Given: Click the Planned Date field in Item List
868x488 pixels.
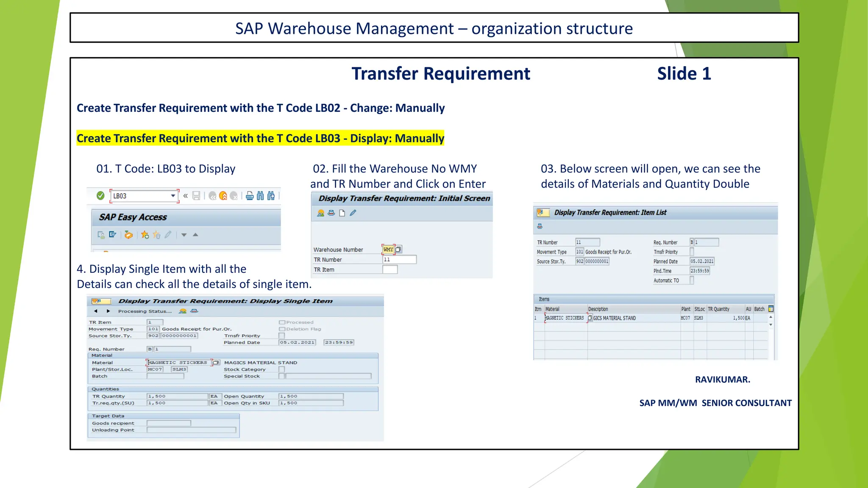Looking at the screenshot, I should click(702, 261).
